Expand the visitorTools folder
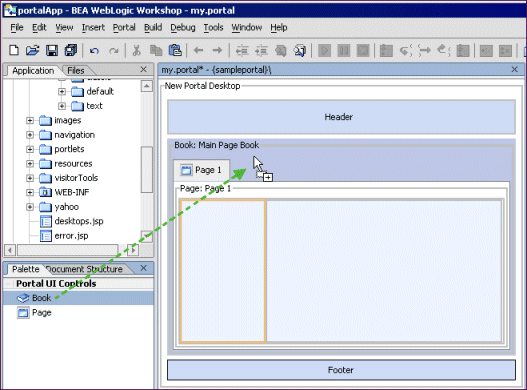The image size is (527, 390). pos(30,178)
